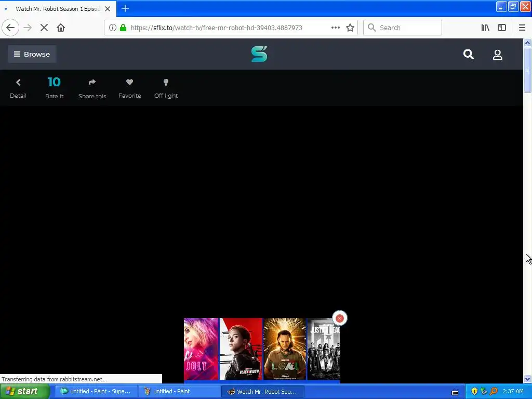Click Share this arrow button
Screen dimensions: 532x399
(92, 88)
